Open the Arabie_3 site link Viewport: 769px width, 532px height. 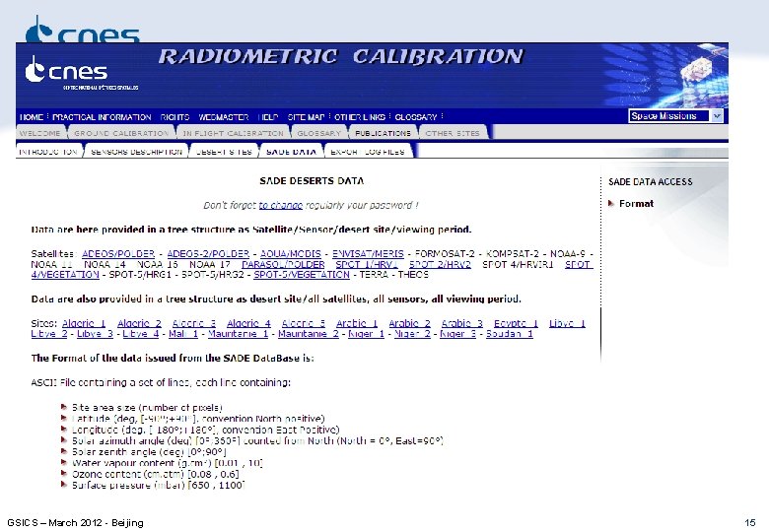(x=462, y=323)
